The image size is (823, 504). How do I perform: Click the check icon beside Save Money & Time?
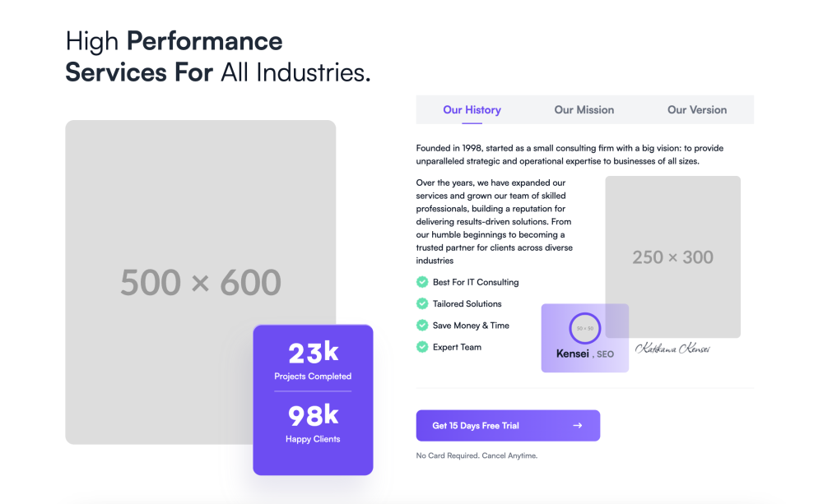click(422, 326)
